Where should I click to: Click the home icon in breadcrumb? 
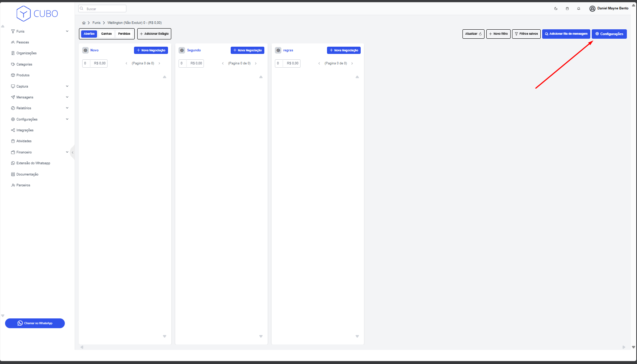click(84, 23)
